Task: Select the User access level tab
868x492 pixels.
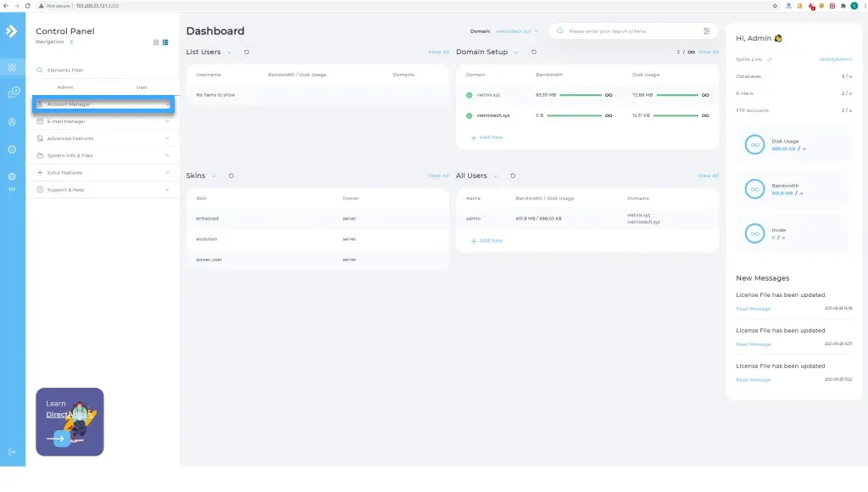Action: tap(142, 87)
